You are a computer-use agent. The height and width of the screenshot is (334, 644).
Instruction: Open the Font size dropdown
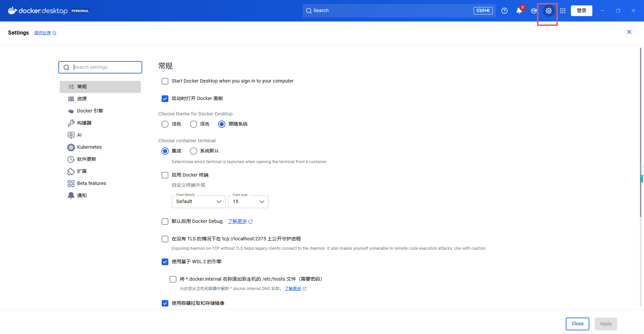[248, 202]
